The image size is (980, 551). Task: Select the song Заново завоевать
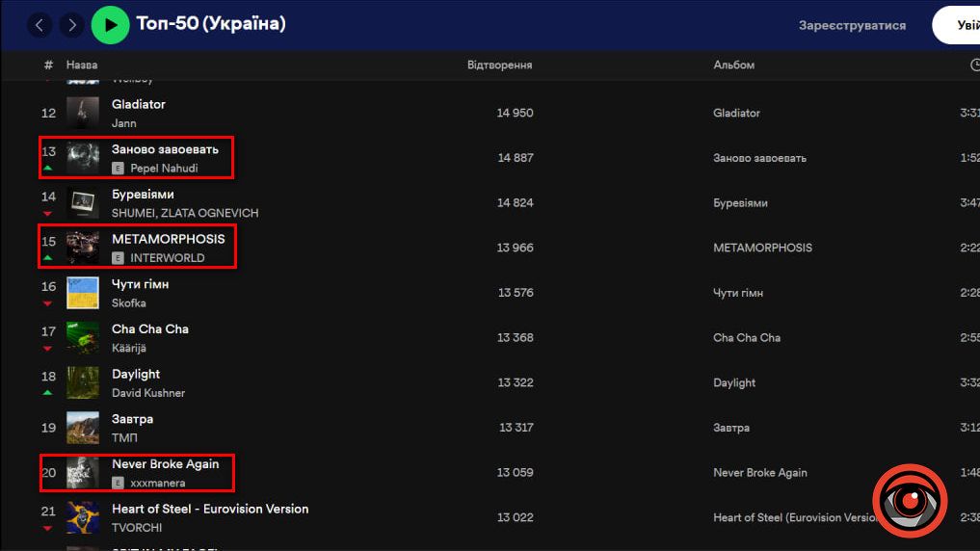pyautogui.click(x=165, y=149)
